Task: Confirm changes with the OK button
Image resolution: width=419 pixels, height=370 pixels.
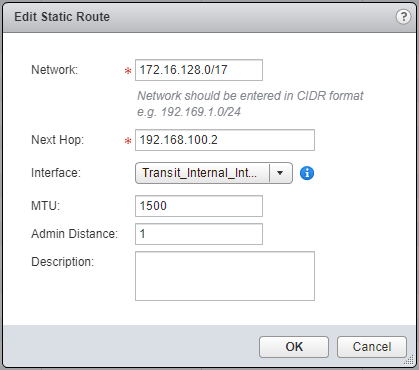Action: [x=294, y=347]
